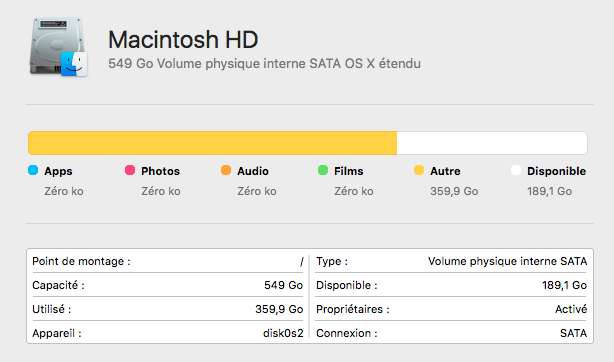Click the 'Propriétaires :' label

pos(353,309)
